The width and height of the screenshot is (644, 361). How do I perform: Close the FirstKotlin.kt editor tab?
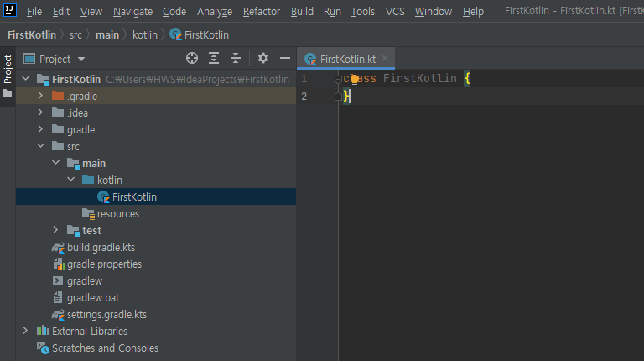point(385,59)
